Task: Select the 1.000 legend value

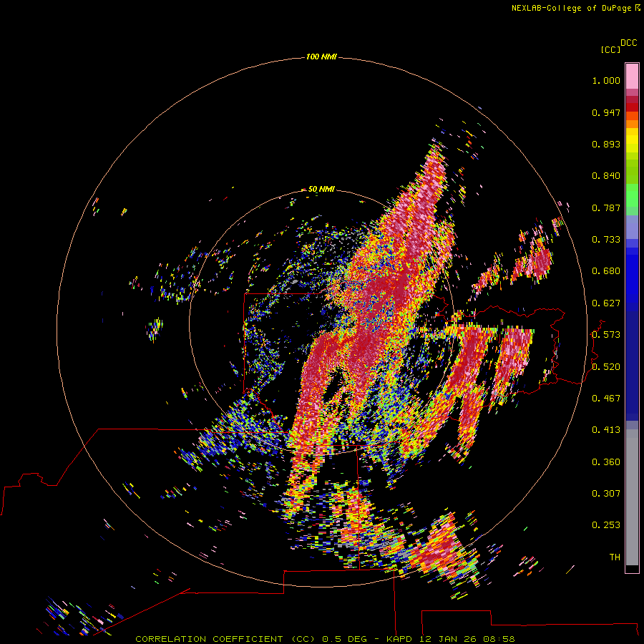Action: click(606, 80)
